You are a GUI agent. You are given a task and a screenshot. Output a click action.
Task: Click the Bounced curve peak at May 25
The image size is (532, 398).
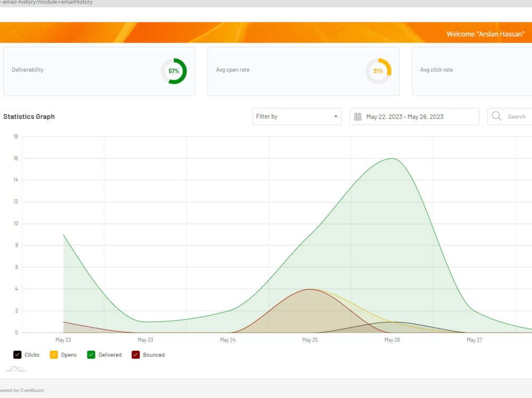click(310, 289)
